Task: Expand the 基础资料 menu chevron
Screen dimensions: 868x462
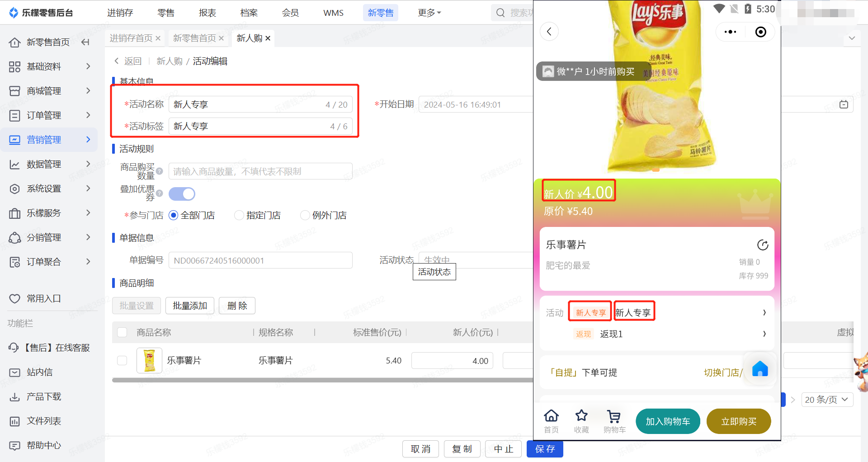Action: (88, 66)
